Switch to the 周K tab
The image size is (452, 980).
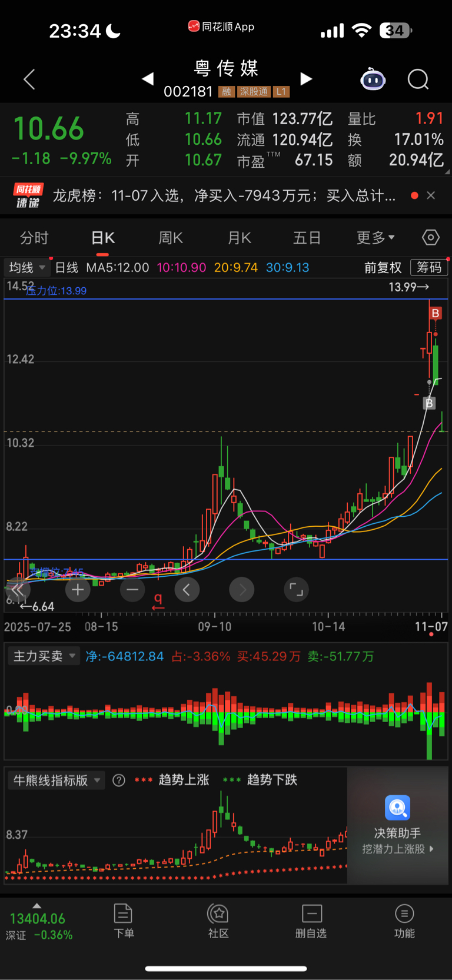point(171,238)
